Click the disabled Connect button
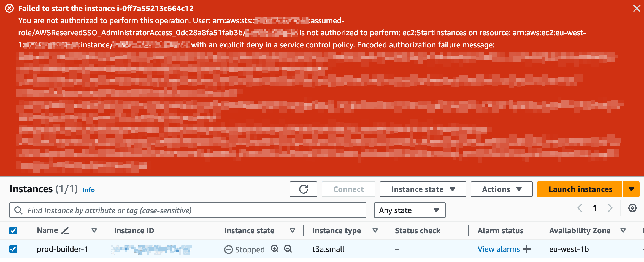Viewport: 644px width, 262px height. tap(348, 189)
